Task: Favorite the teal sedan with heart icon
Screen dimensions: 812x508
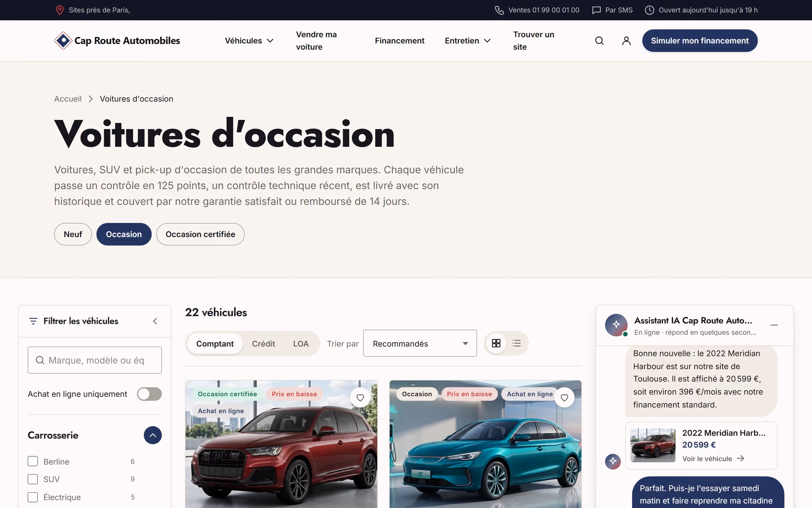Action: pyautogui.click(x=564, y=398)
